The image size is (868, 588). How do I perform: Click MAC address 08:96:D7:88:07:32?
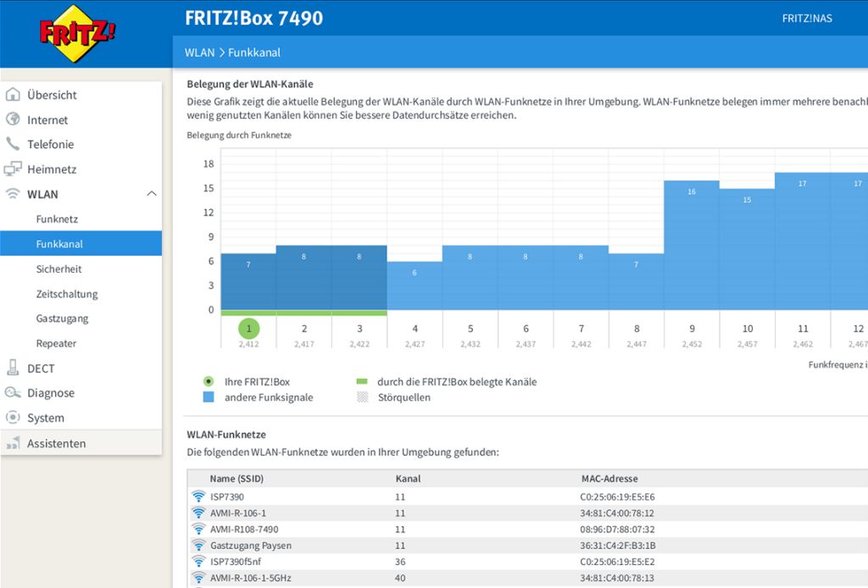pyautogui.click(x=617, y=529)
